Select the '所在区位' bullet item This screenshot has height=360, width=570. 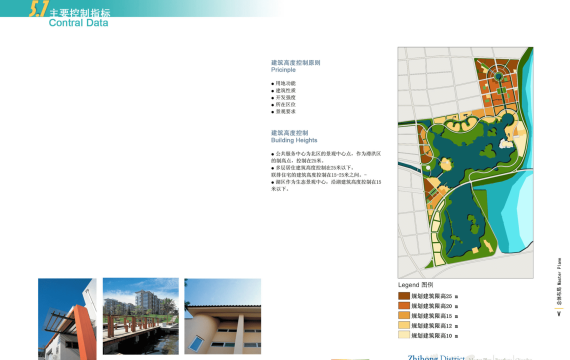pos(285,105)
